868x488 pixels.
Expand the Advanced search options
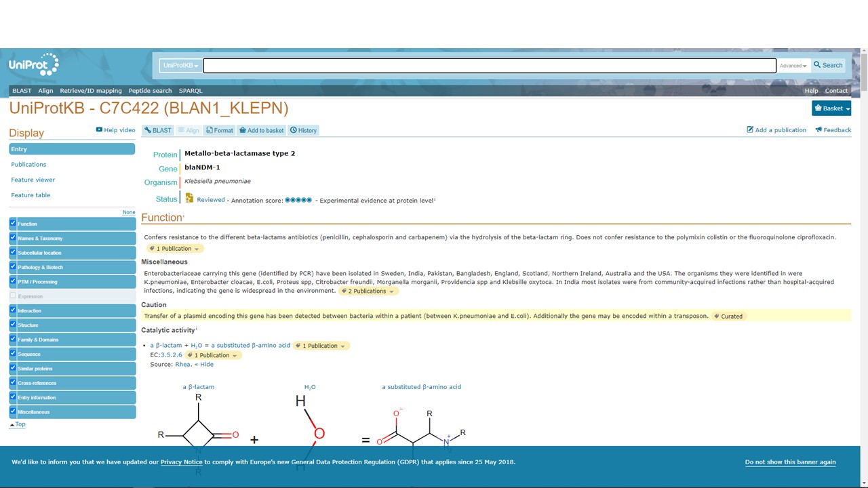pos(793,66)
